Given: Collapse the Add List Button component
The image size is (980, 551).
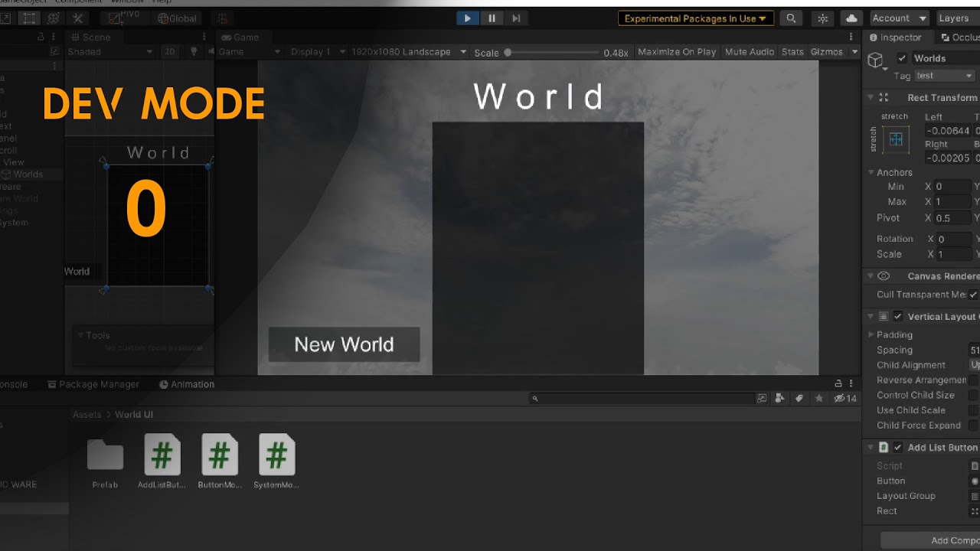Looking at the screenshot, I should pos(871,448).
